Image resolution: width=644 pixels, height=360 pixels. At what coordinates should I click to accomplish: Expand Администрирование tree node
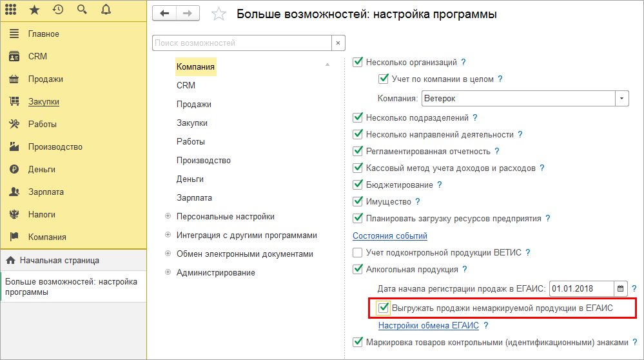pos(168,272)
